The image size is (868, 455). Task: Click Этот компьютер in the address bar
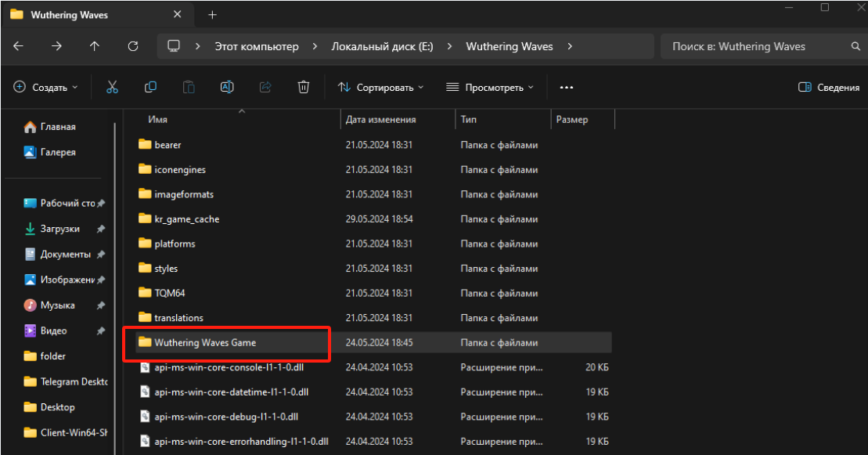click(x=257, y=46)
